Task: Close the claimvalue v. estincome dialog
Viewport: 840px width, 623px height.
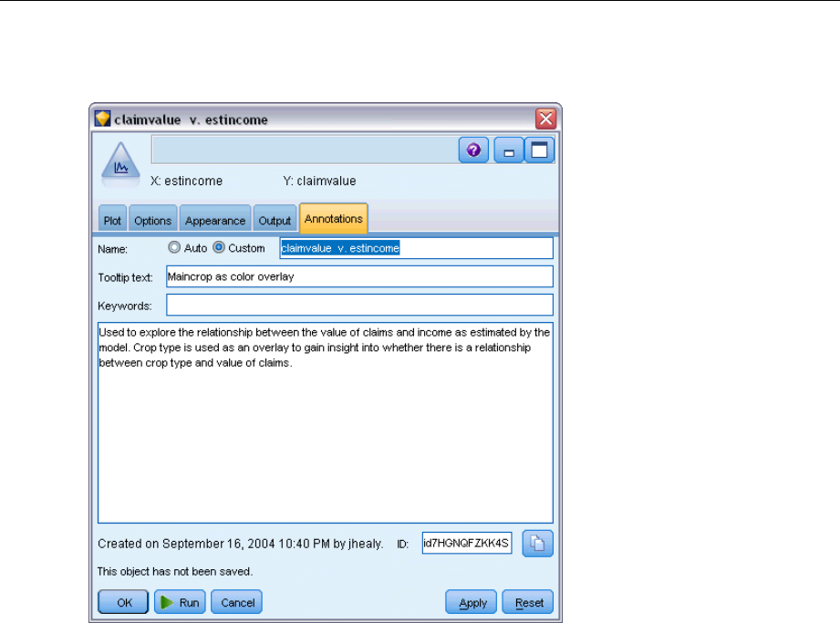Action: coord(546,119)
